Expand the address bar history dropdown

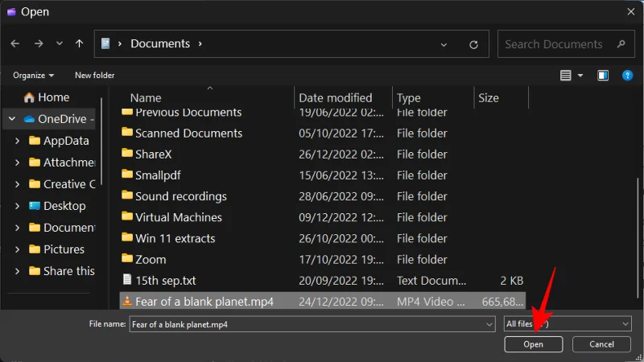point(444,44)
